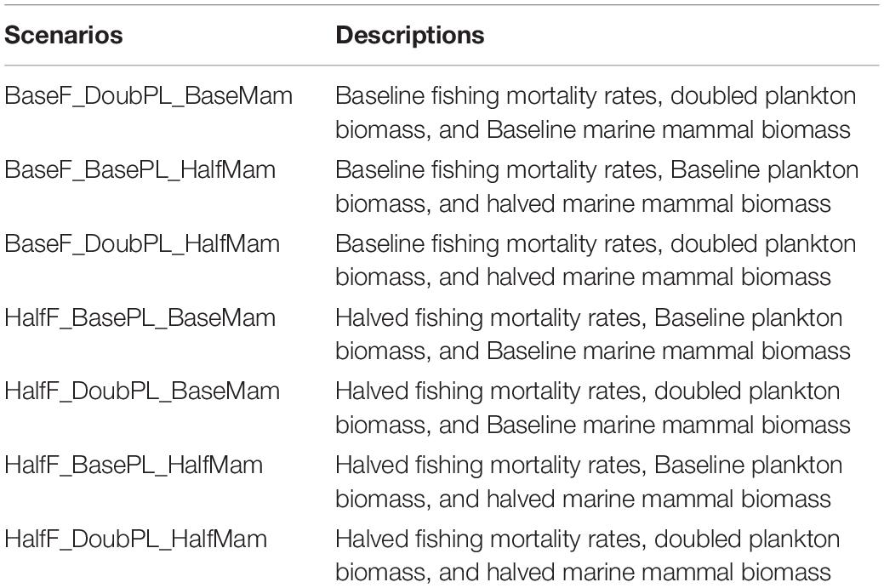Select the HalfF_DoubPL_HalfMam scenario name
The image size is (884, 588).
pos(136,539)
